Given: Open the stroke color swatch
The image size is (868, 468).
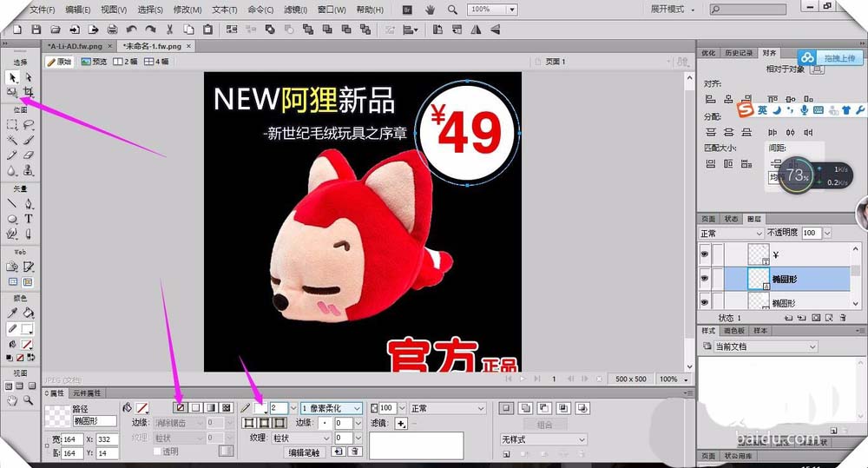Looking at the screenshot, I should click(260, 407).
